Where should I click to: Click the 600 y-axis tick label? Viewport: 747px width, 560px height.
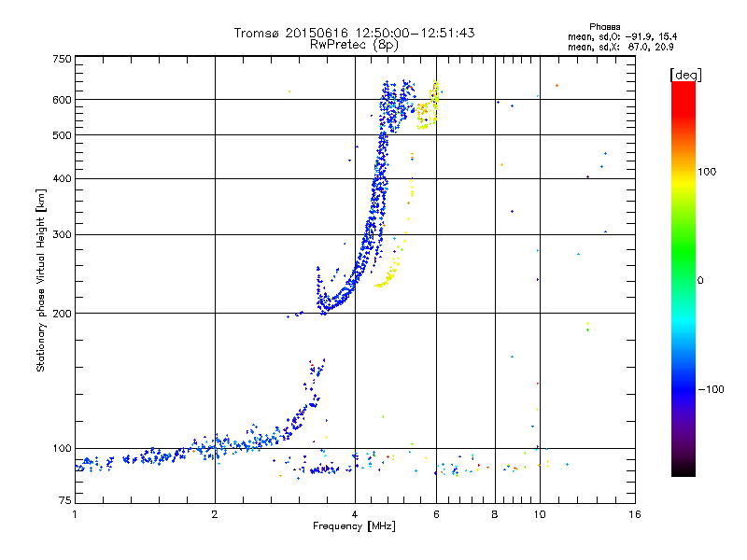(62, 100)
